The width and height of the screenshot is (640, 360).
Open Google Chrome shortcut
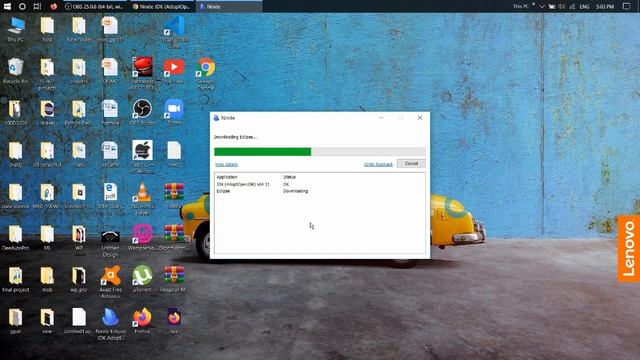tap(207, 73)
